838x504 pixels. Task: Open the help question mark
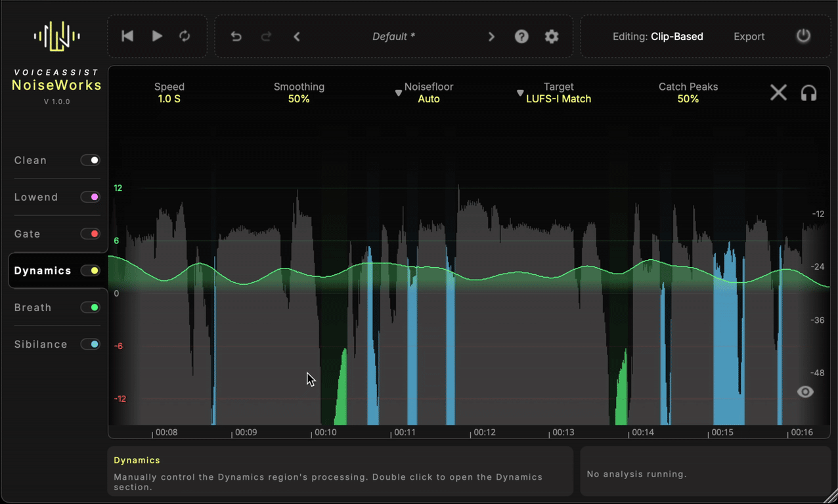click(521, 36)
